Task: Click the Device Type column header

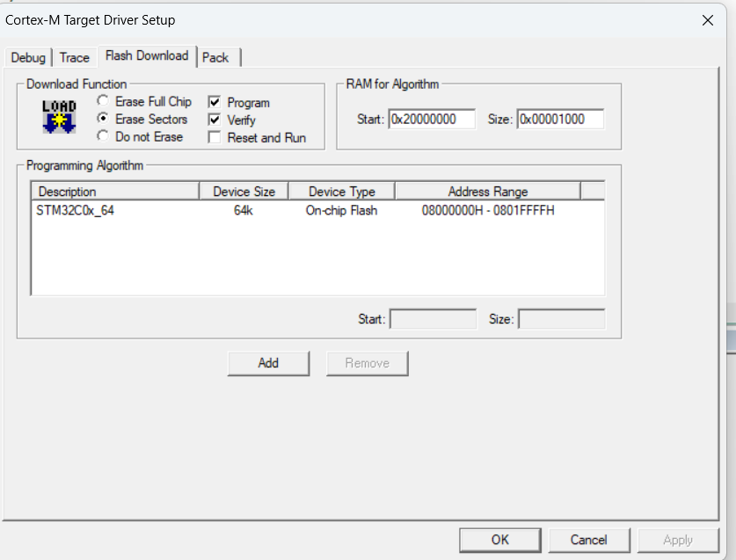Action: tap(342, 192)
